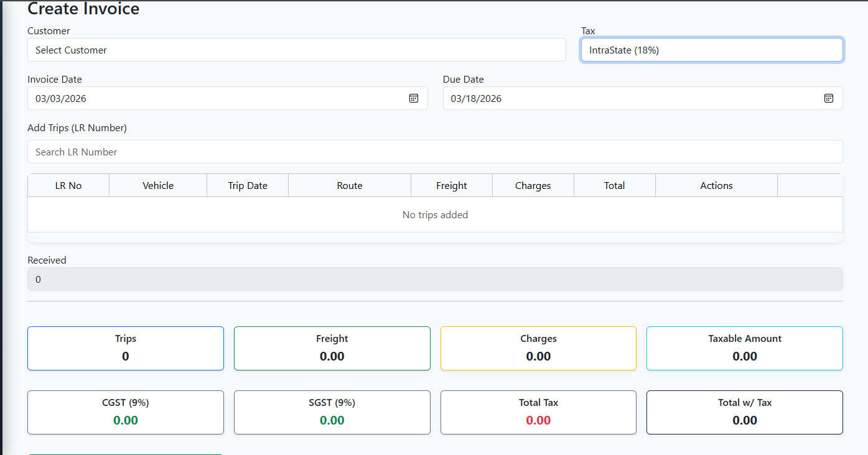
Task: Select the Taxable Amount card
Action: click(x=745, y=348)
